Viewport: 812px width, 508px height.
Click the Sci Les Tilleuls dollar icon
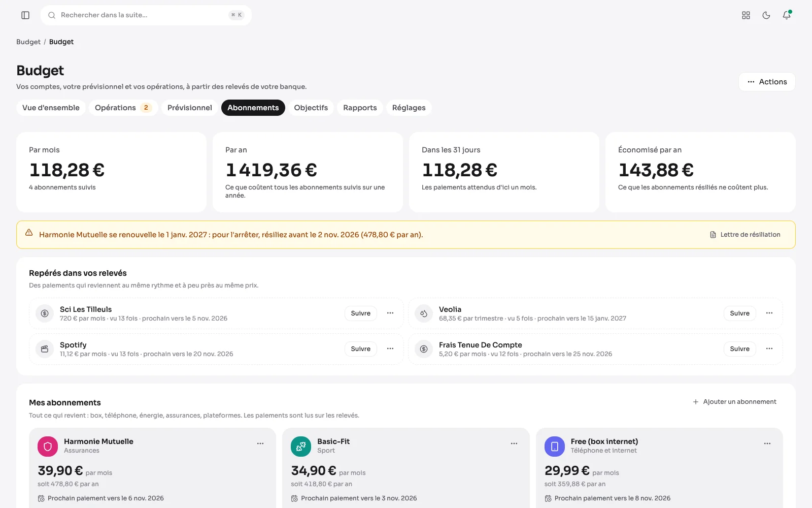point(45,313)
